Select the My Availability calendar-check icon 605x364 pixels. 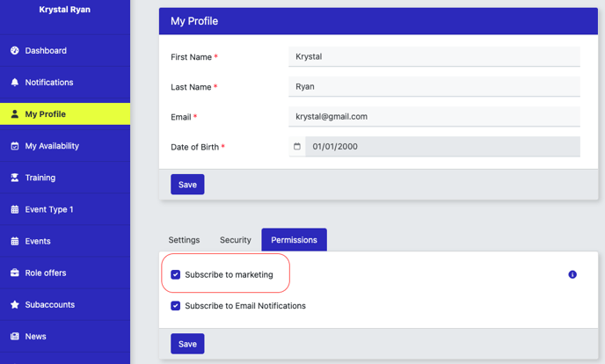click(x=15, y=146)
